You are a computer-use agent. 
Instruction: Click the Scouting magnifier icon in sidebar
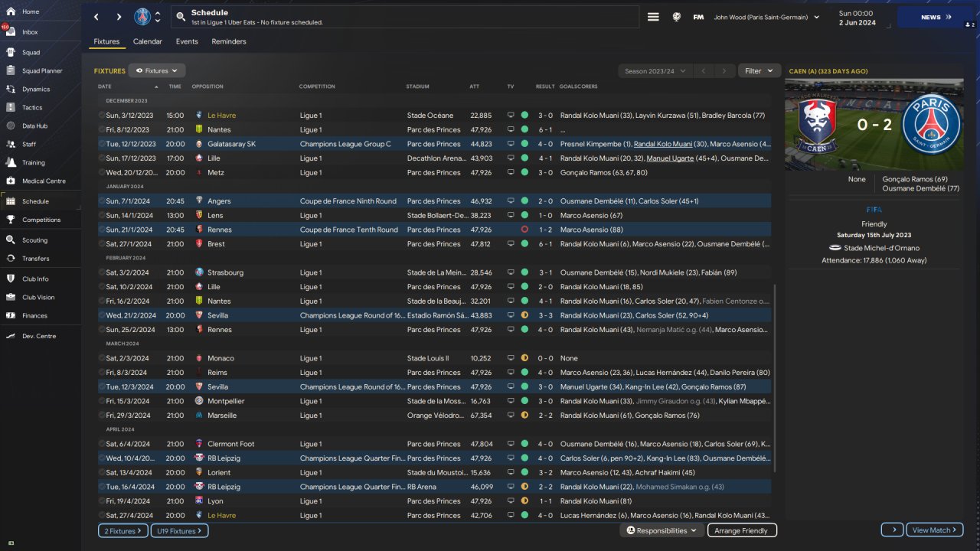[x=11, y=240]
